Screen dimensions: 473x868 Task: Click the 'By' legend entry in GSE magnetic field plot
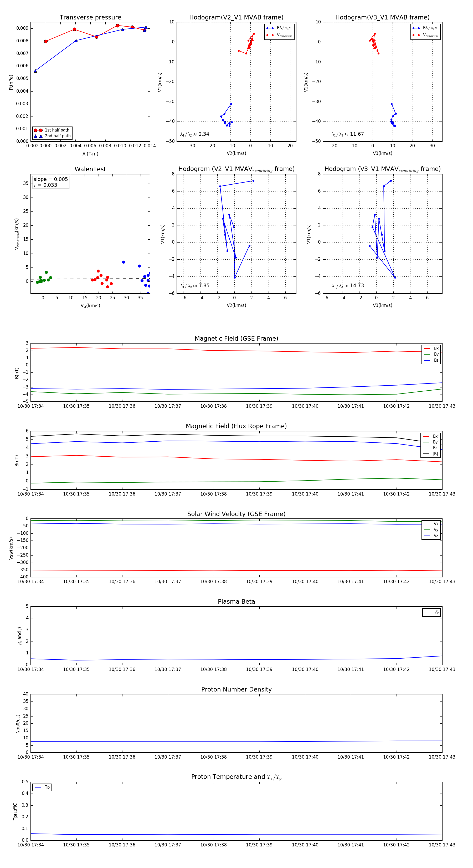coord(431,354)
